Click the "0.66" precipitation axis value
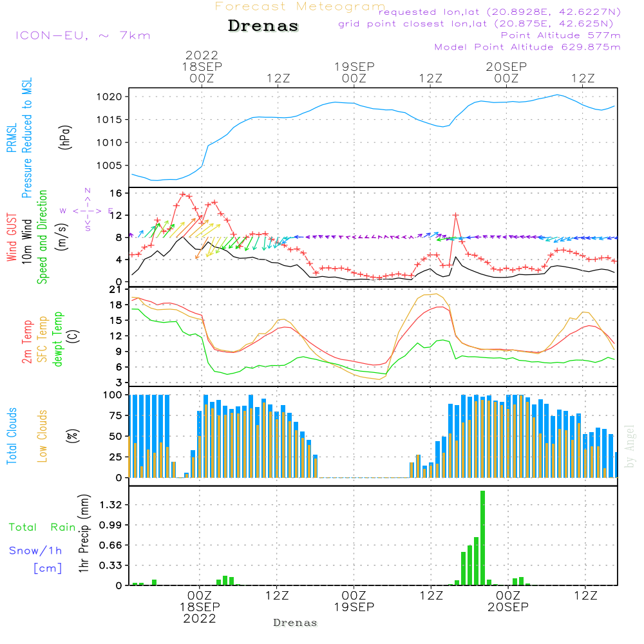The width and height of the screenshot is (644, 644). point(111,545)
